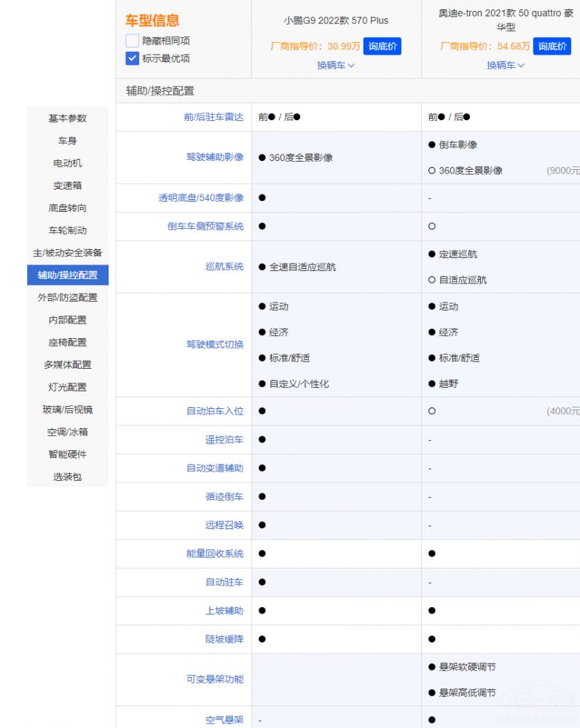
Task: Click 询底价 button for 小鹏G9
Action: coord(382,46)
